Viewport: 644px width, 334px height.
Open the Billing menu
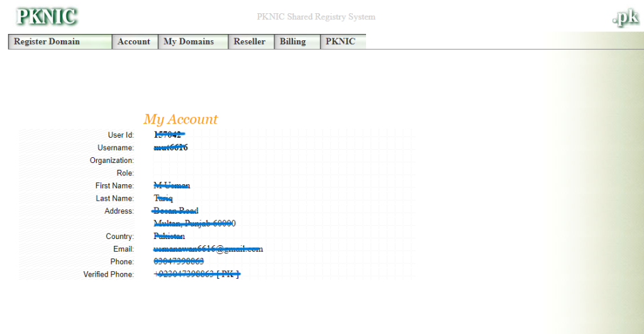pyautogui.click(x=292, y=42)
